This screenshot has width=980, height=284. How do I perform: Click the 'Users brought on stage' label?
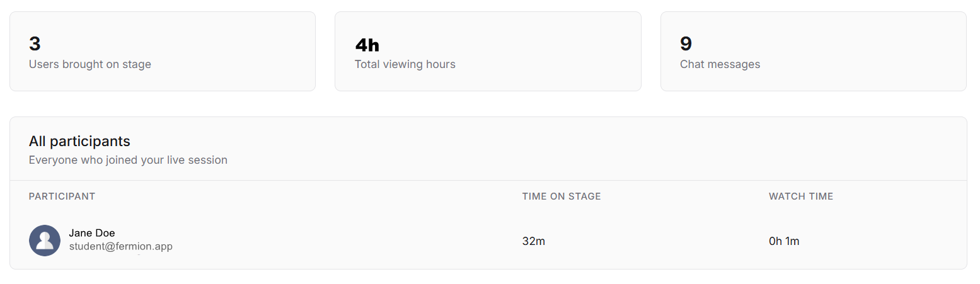(90, 64)
